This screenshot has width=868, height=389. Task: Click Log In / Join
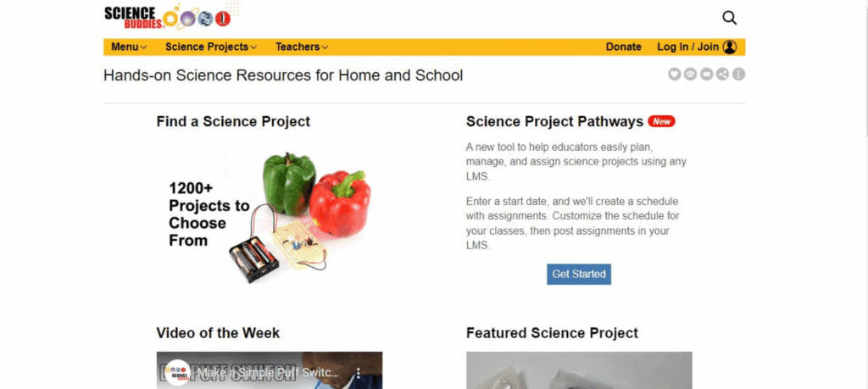(687, 47)
